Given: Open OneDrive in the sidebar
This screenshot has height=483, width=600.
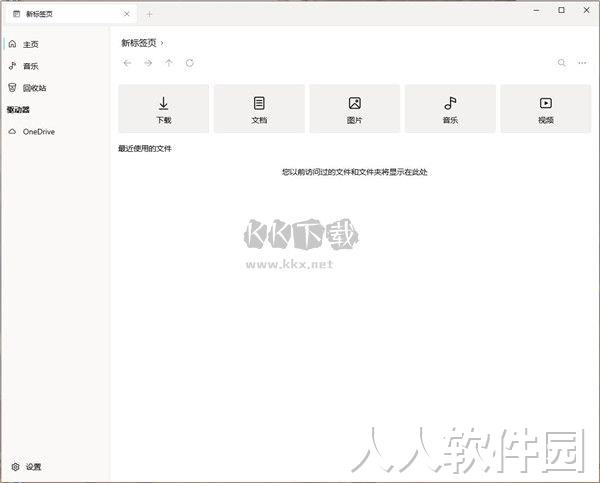Looking at the screenshot, I should (x=55, y=132).
